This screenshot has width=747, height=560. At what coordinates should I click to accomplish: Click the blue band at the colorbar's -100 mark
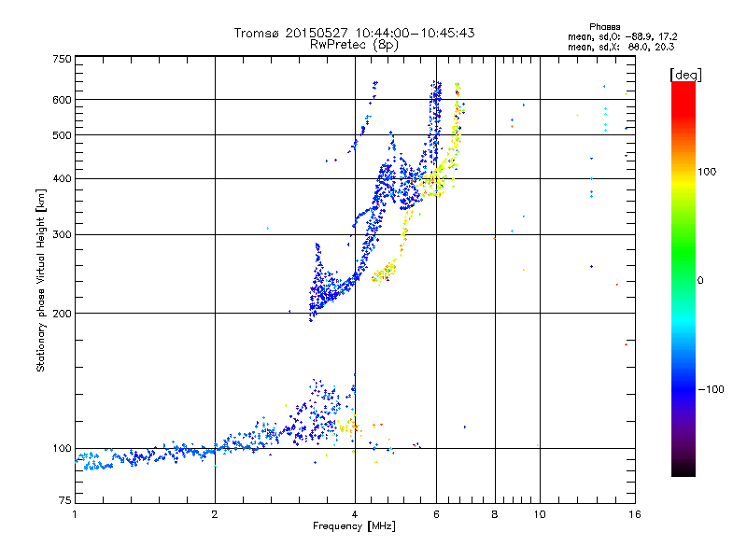click(x=684, y=389)
